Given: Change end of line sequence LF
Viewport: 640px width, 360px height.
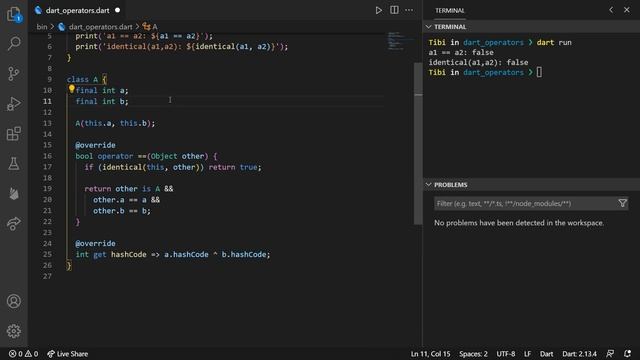Looking at the screenshot, I should click(527, 354).
